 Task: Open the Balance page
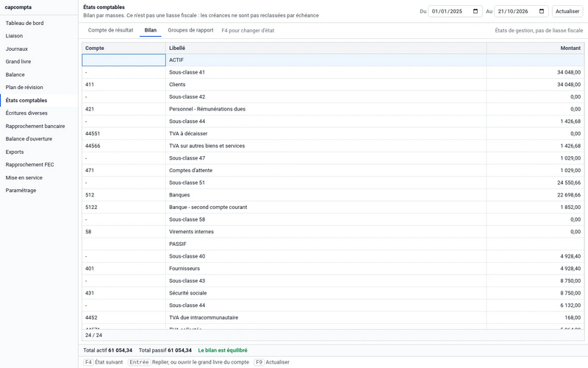click(x=39, y=74)
